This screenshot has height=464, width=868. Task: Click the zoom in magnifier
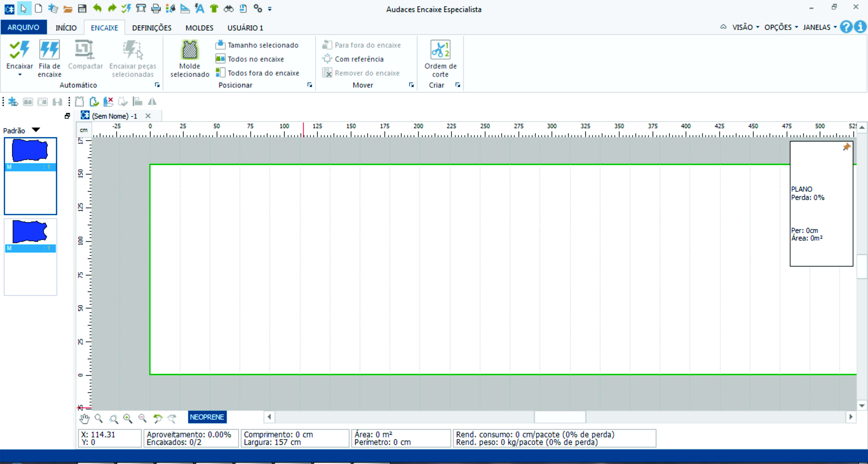tap(128, 418)
